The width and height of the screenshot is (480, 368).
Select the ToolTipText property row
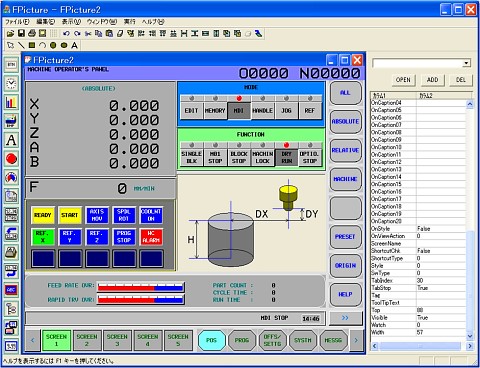pyautogui.click(x=418, y=303)
